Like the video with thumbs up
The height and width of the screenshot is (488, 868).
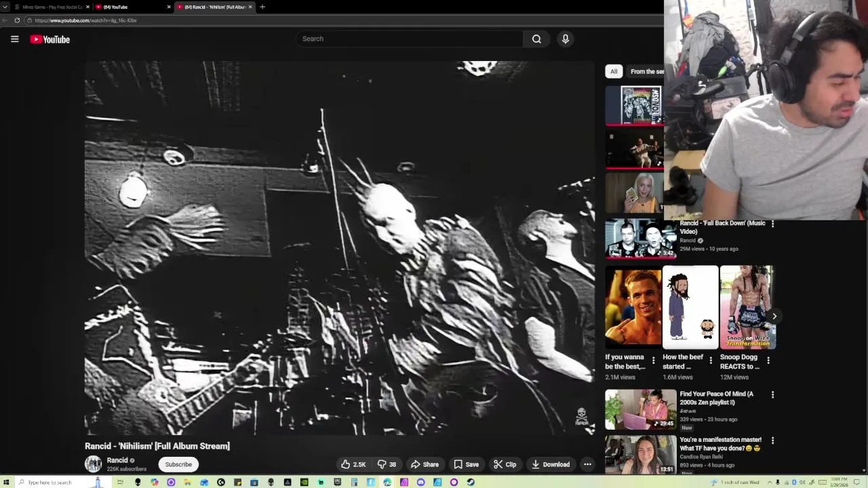[353, 464]
